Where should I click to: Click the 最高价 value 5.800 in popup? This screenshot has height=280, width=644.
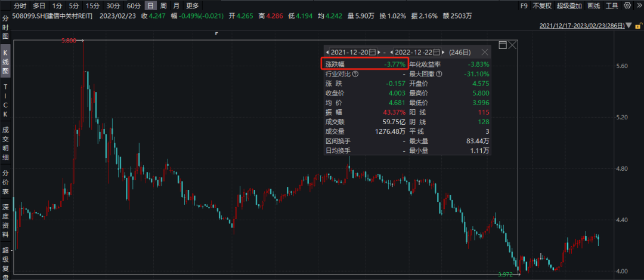click(481, 93)
